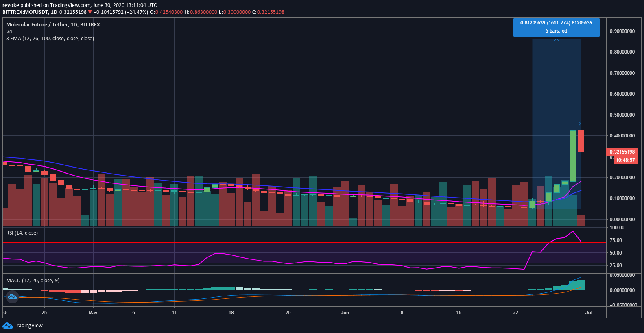This screenshot has width=644, height=333.
Task: Click the round cloud badge in MACD pane
Action: [x=12, y=297]
